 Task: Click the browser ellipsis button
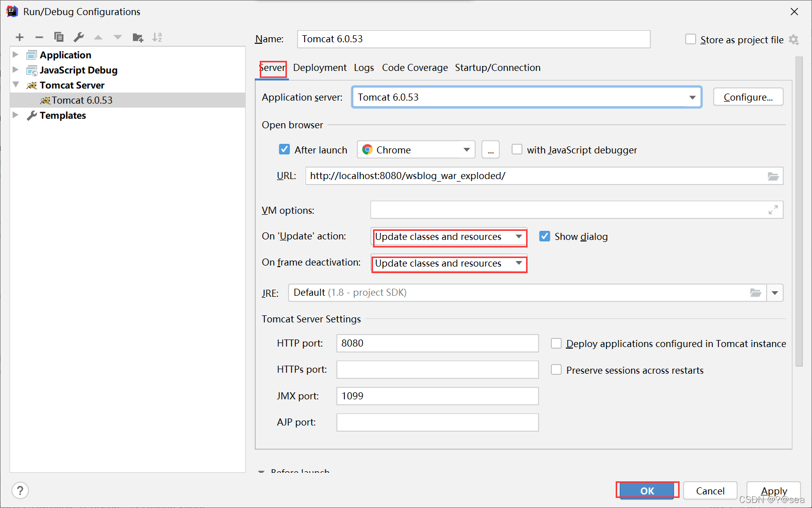click(491, 150)
